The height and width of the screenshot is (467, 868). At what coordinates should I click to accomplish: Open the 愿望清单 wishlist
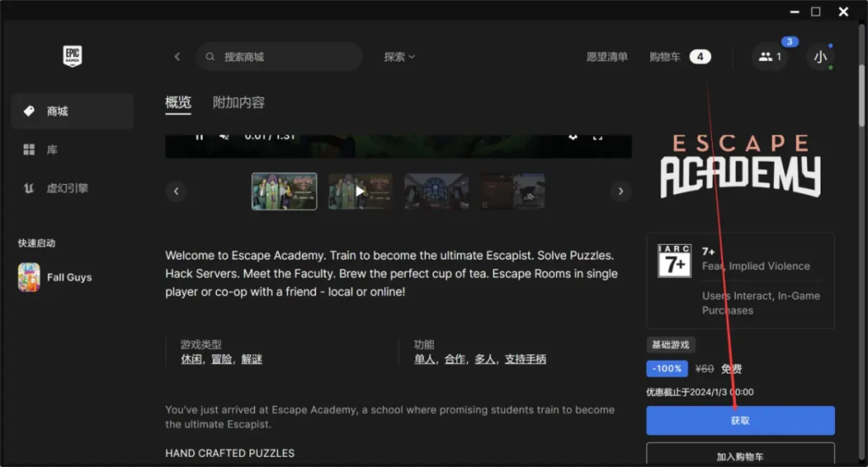click(x=607, y=57)
